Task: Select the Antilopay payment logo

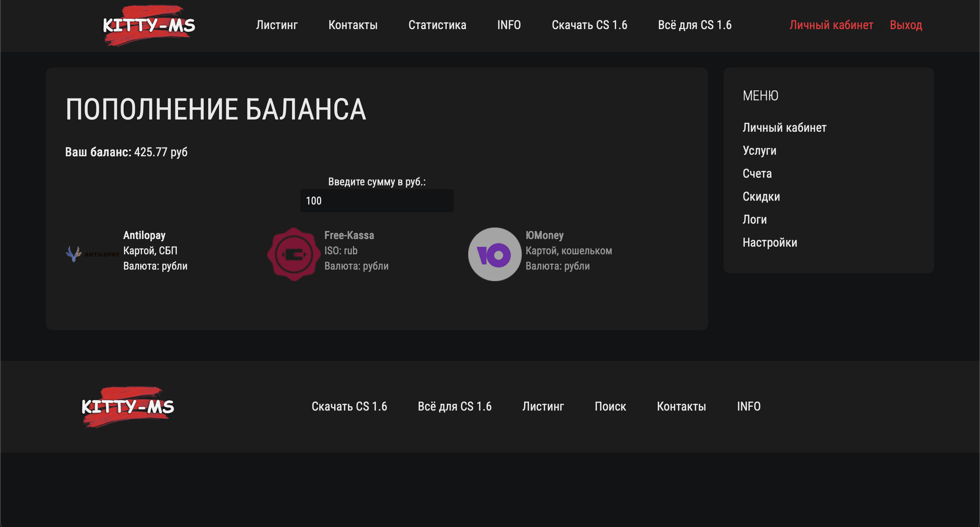Action: click(x=92, y=254)
